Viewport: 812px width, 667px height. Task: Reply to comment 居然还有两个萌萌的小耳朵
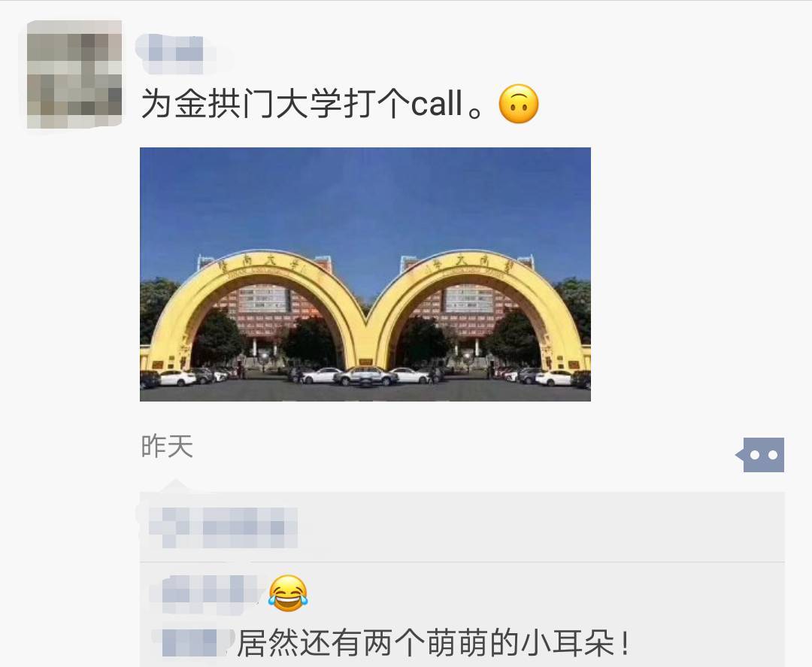(x=433, y=643)
